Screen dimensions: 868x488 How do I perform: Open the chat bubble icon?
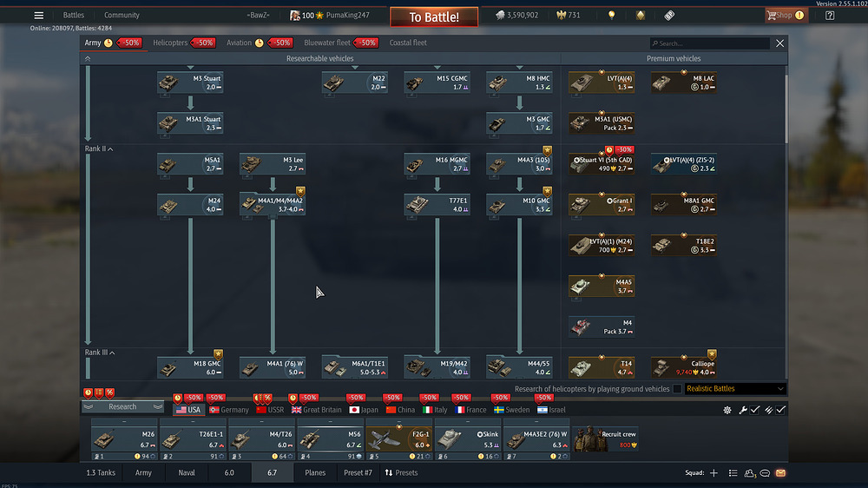click(765, 473)
